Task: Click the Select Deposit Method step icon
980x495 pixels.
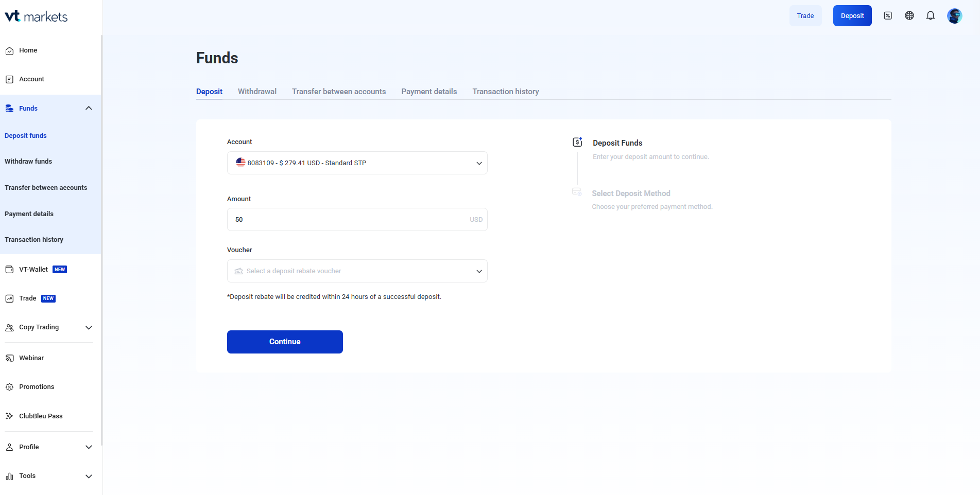Action: [x=577, y=192]
